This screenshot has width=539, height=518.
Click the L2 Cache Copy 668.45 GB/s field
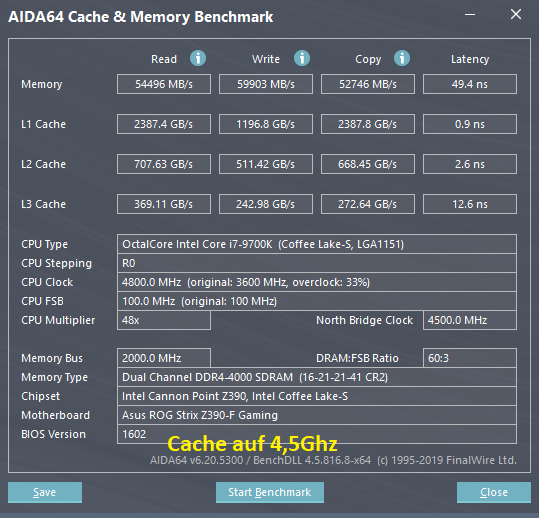[x=368, y=164]
